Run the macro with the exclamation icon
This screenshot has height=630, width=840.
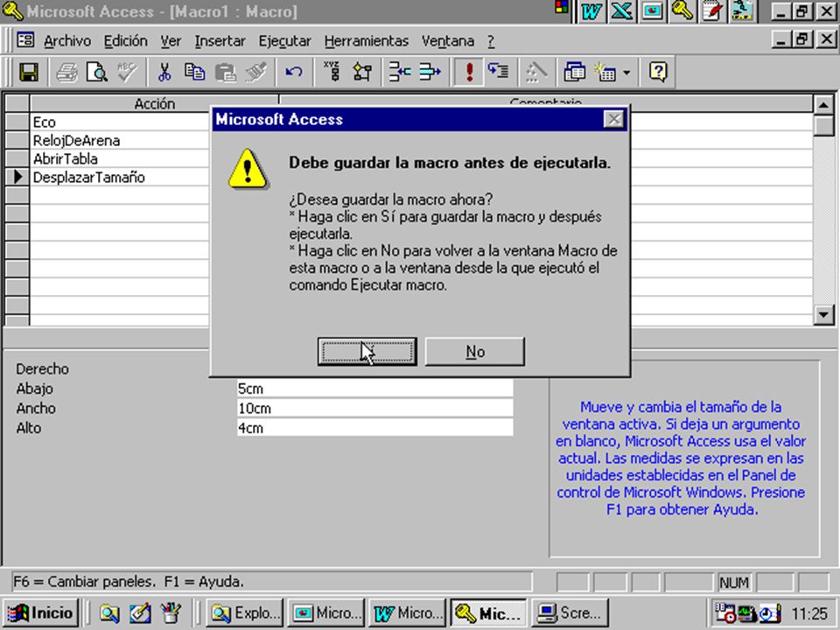[469, 72]
